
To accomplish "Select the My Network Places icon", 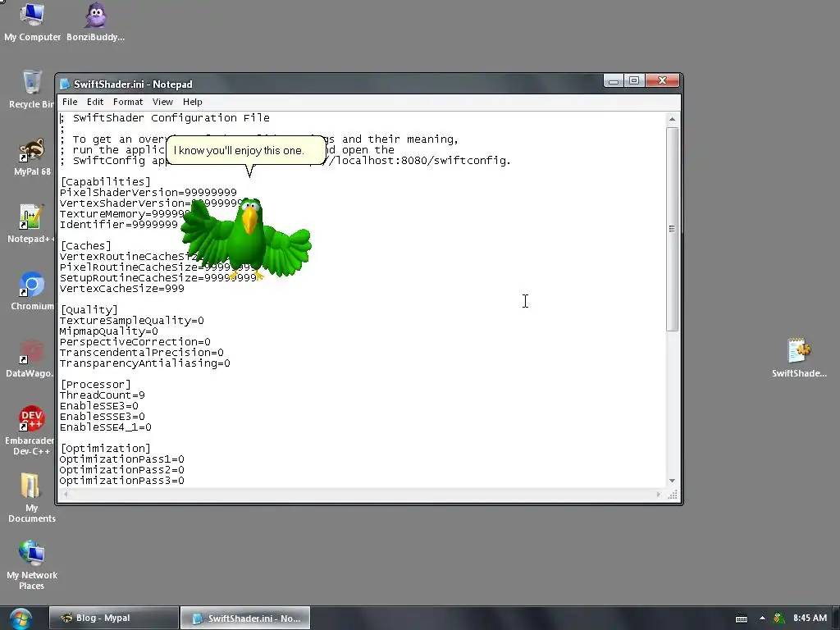I will point(32,565).
